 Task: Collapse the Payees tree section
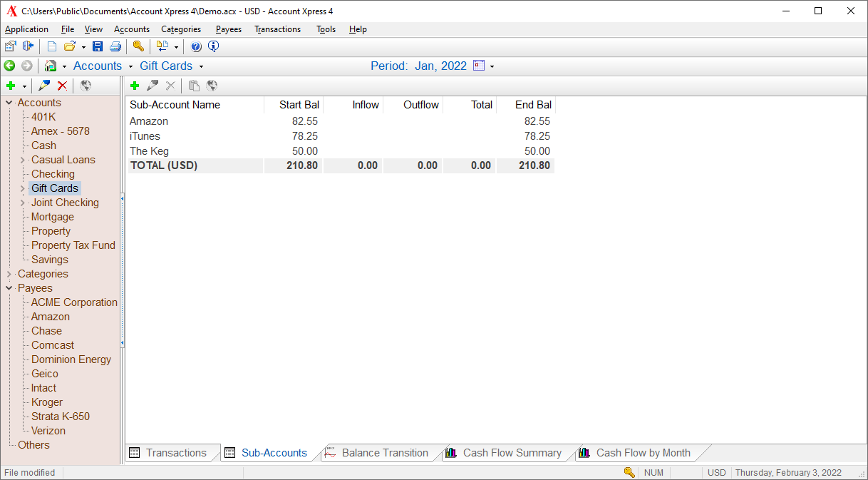(x=9, y=288)
